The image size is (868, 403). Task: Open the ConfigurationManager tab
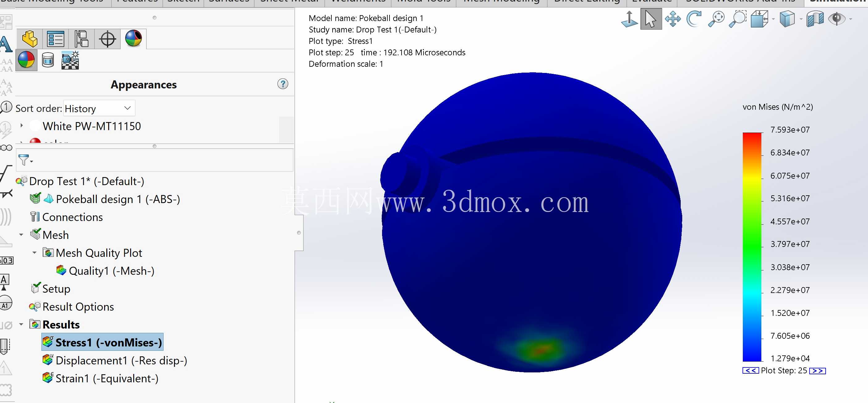(82, 39)
